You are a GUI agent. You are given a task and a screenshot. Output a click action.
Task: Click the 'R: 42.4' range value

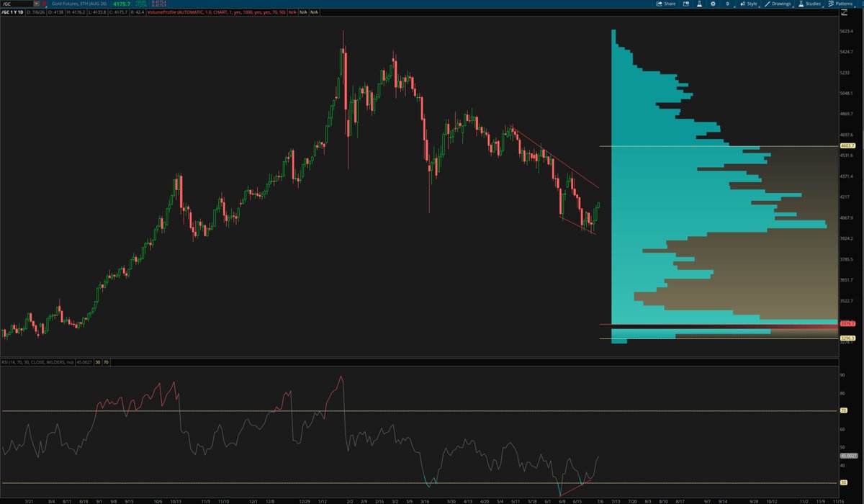click(x=138, y=12)
